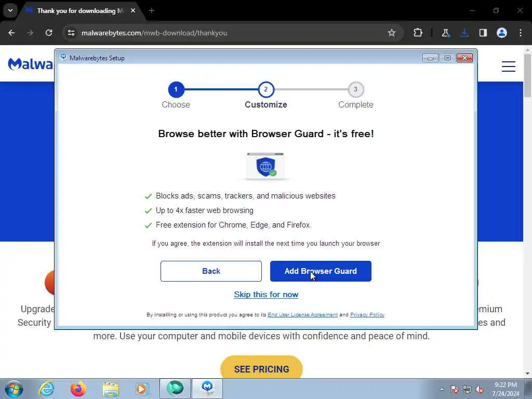This screenshot has height=399, width=532.
Task: Select step 2 Customize circle
Action: [x=266, y=89]
